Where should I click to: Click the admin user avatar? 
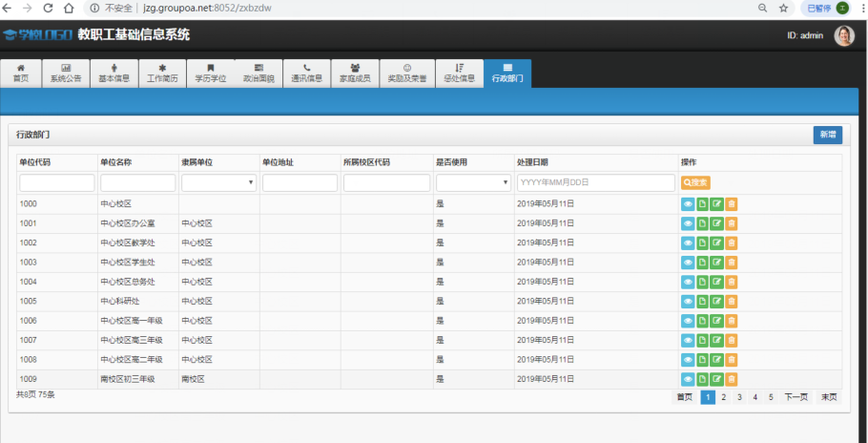(844, 35)
